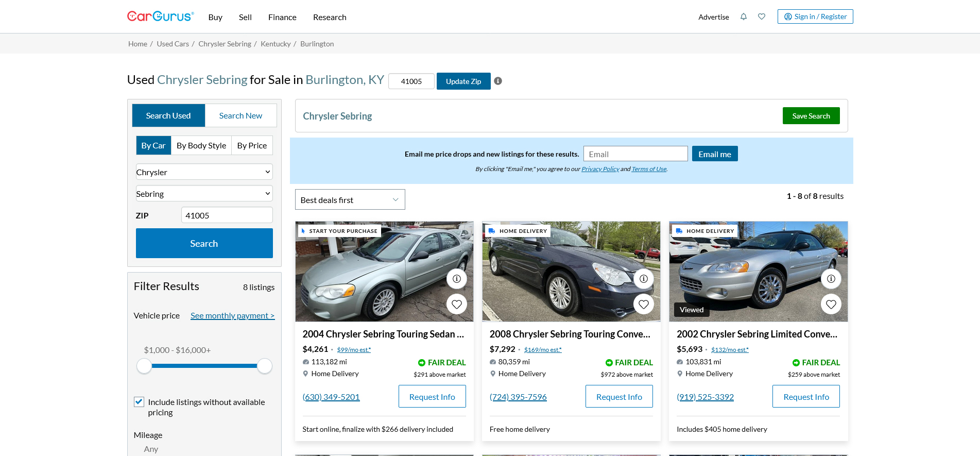
Task: Open the Sell menu
Action: (x=245, y=17)
